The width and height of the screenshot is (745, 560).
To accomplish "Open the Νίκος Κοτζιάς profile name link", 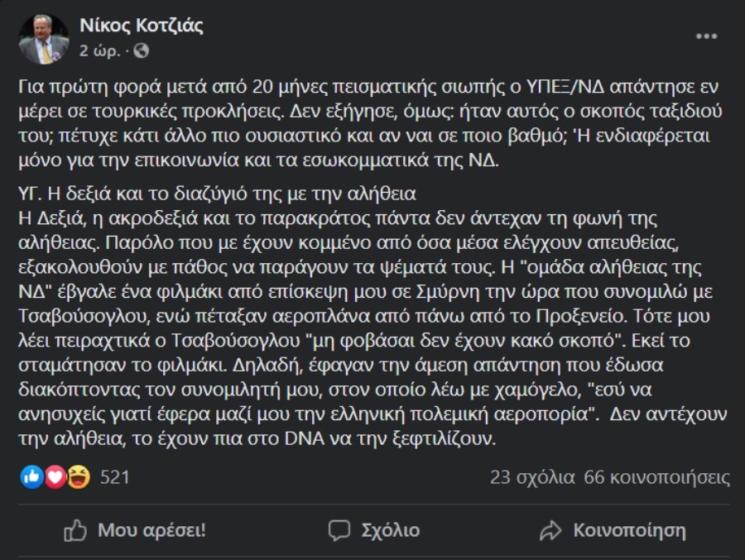I will click(x=141, y=26).
